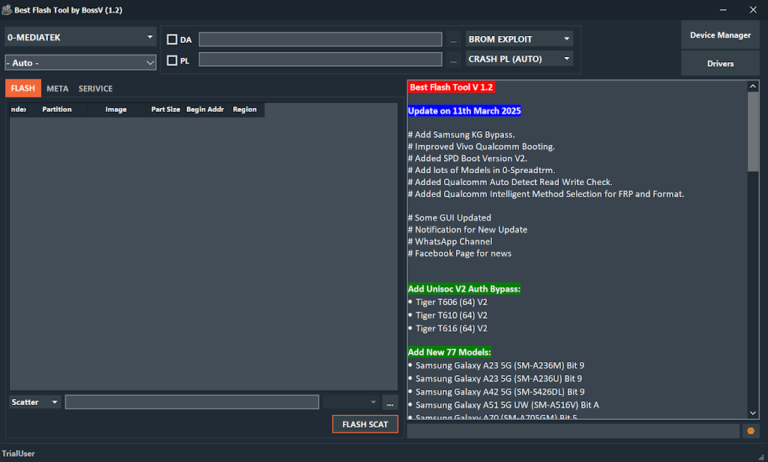
Task: Browse for DA file with ellipsis button
Action: pyautogui.click(x=453, y=40)
